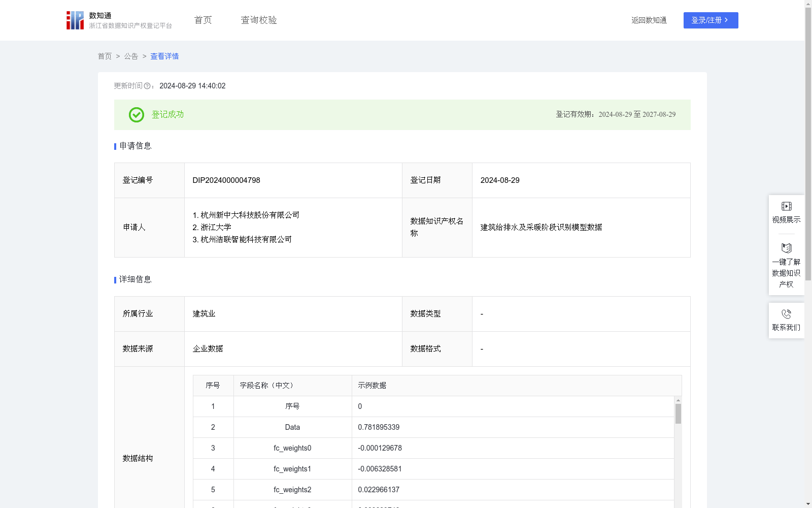
Task: Click the page scrollbar down arrow
Action: [x=808, y=504]
